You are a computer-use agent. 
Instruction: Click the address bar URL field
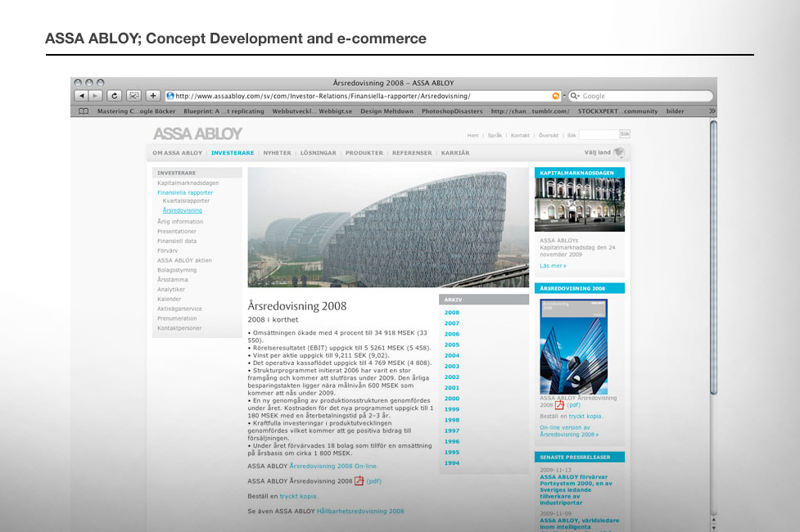click(x=363, y=96)
